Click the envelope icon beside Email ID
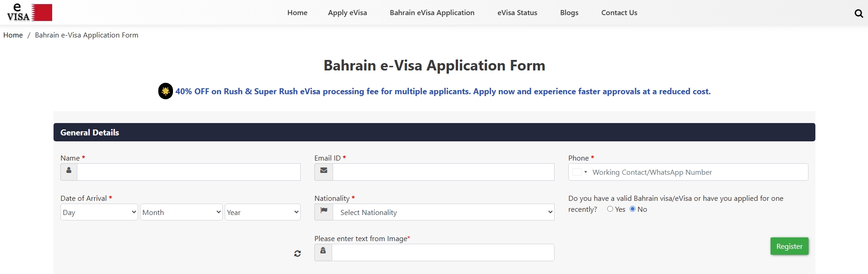 [323, 171]
